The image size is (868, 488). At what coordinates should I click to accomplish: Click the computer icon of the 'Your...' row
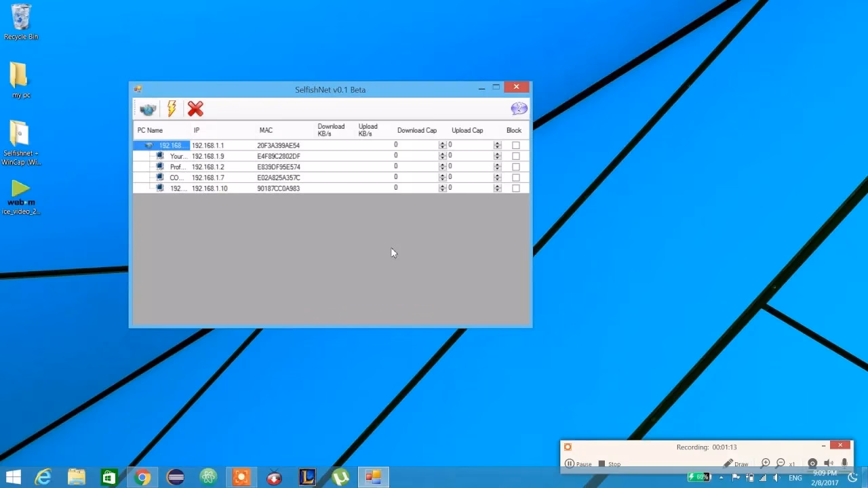[160, 156]
